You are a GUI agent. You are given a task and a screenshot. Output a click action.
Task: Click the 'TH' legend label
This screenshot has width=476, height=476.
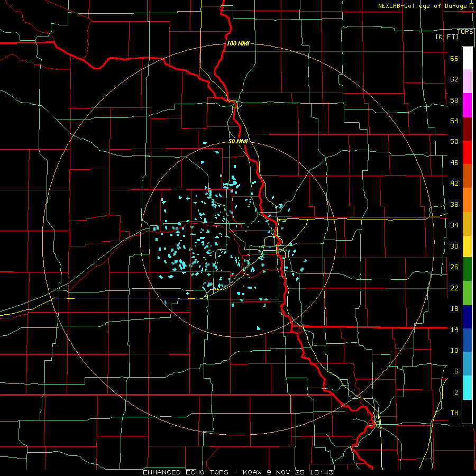(x=454, y=413)
